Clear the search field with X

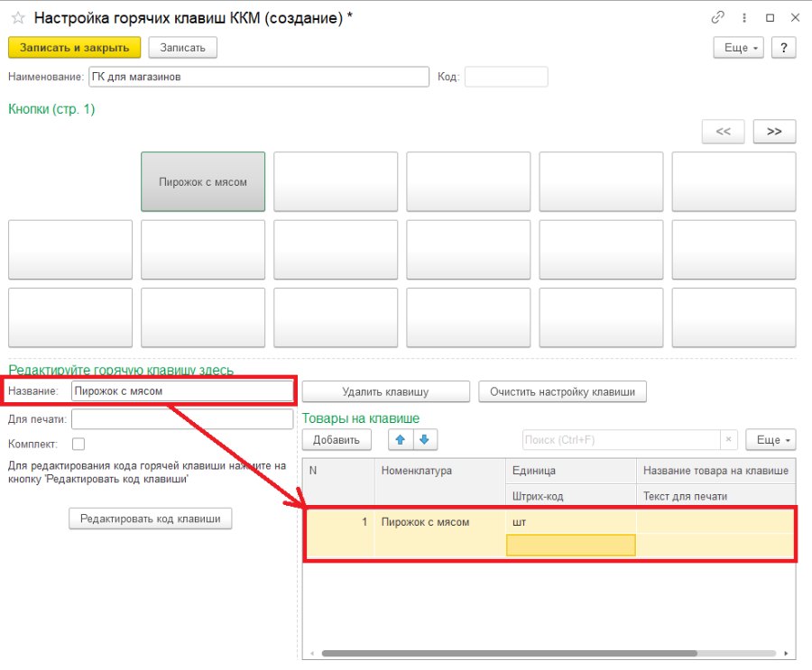click(x=728, y=439)
